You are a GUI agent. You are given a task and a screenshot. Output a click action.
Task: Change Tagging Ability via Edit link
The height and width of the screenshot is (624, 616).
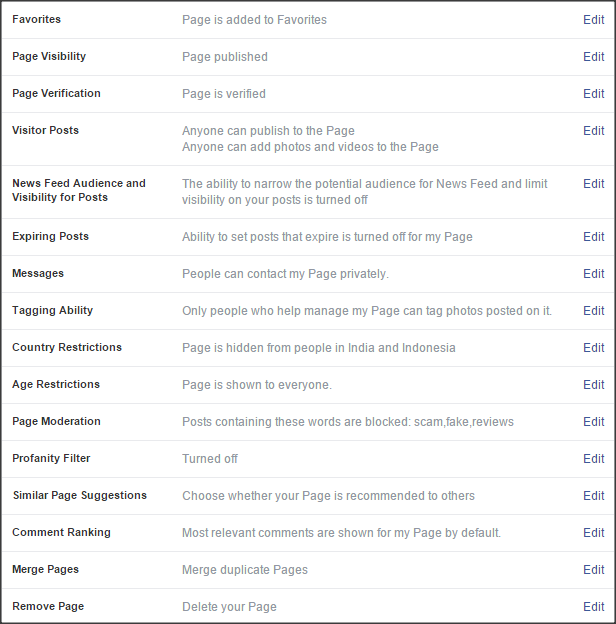[x=593, y=311]
